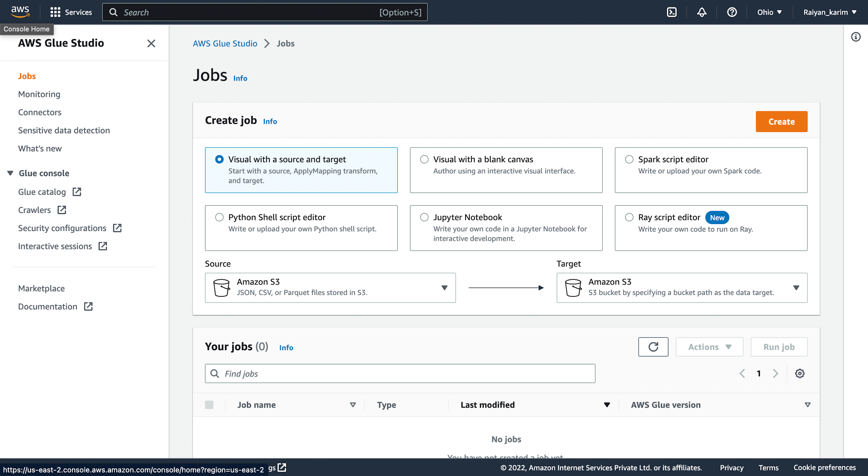
Task: Open the Ohio region selector
Action: coord(769,12)
